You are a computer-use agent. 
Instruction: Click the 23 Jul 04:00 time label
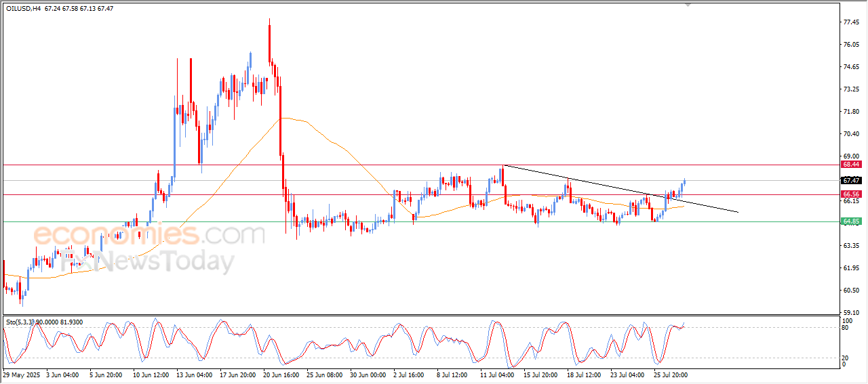(x=627, y=375)
